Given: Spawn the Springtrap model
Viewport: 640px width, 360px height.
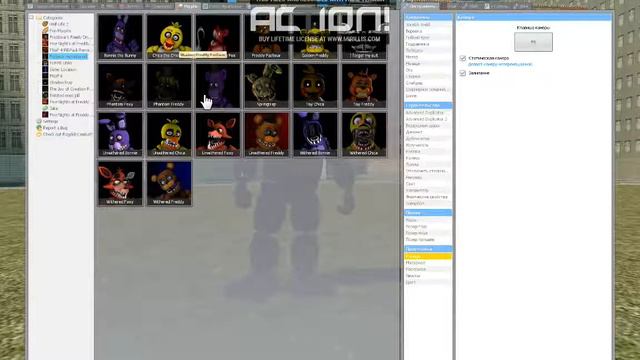Looking at the screenshot, I should (x=267, y=85).
